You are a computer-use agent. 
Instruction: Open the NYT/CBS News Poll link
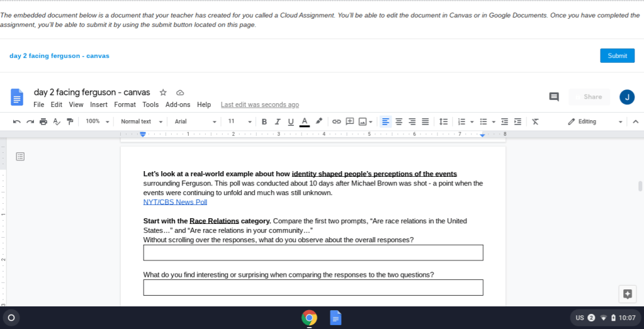(175, 202)
